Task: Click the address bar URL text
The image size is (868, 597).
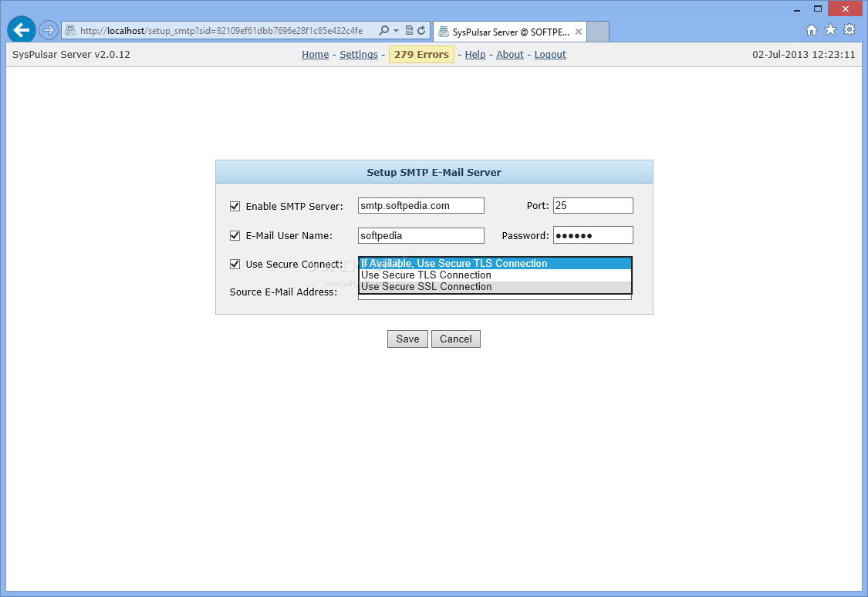Action: [221, 31]
